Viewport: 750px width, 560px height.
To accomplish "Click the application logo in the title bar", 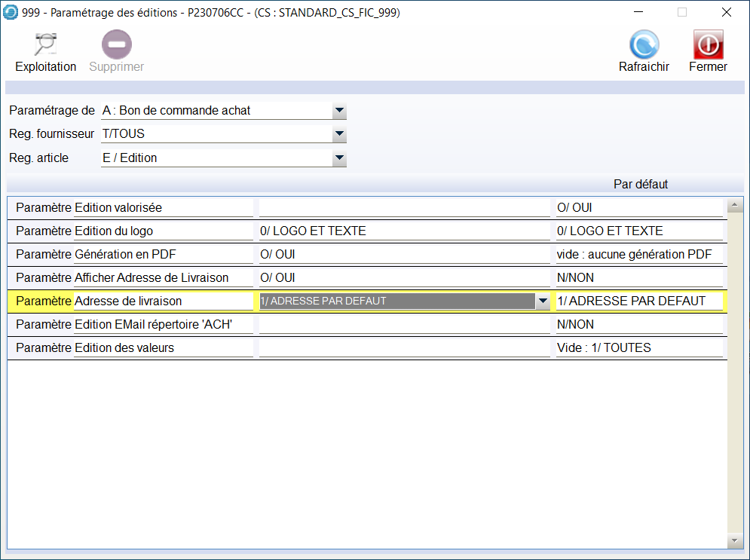I will click(x=11, y=12).
